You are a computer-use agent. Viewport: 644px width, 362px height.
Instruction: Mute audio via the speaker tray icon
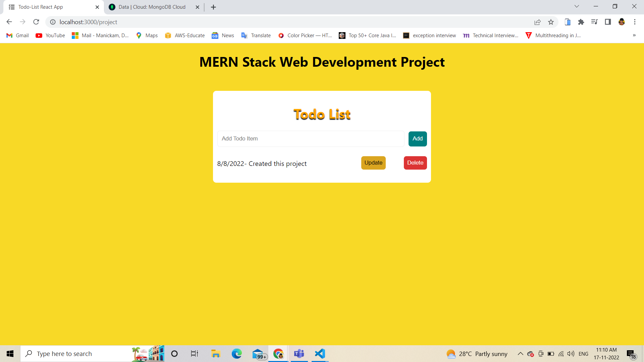[x=571, y=354]
